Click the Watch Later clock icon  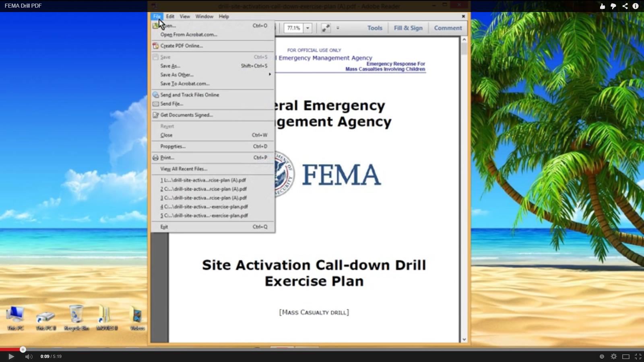pos(602,356)
